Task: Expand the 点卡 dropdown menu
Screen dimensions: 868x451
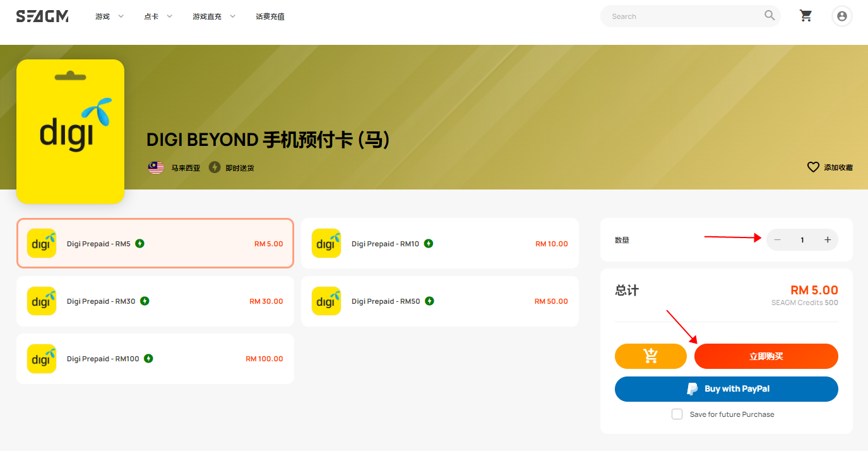Action: tap(158, 16)
